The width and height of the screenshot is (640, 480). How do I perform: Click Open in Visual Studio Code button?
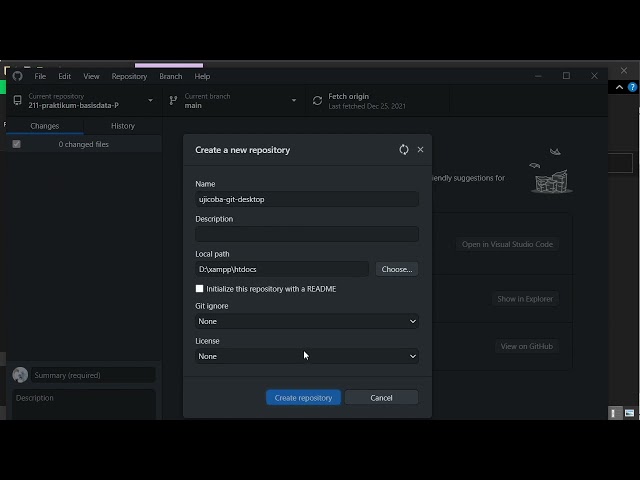(507, 244)
